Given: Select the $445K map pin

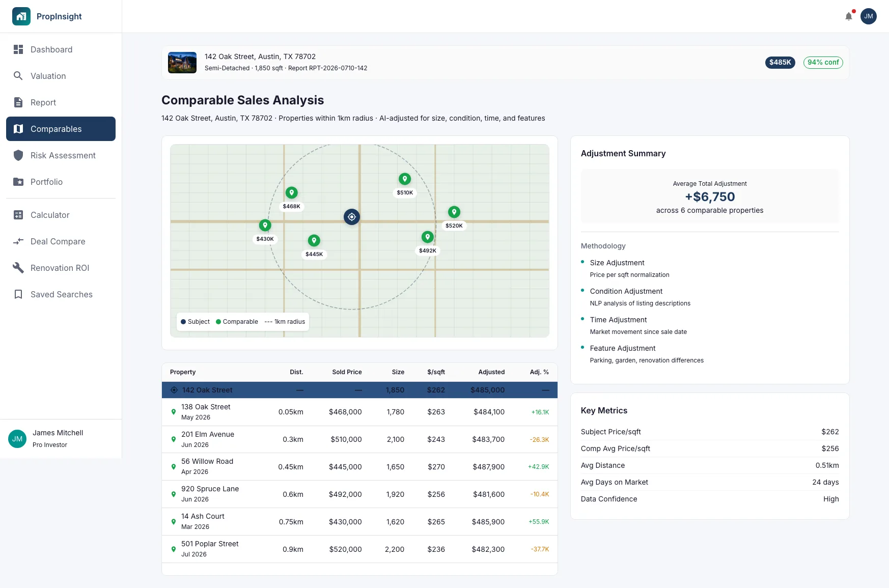Looking at the screenshot, I should pyautogui.click(x=314, y=241).
